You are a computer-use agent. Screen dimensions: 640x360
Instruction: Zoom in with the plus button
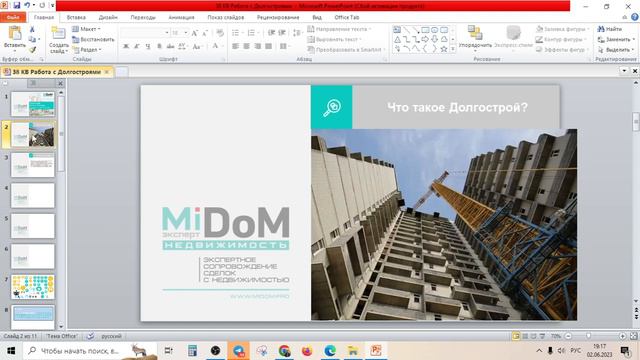[622, 336]
